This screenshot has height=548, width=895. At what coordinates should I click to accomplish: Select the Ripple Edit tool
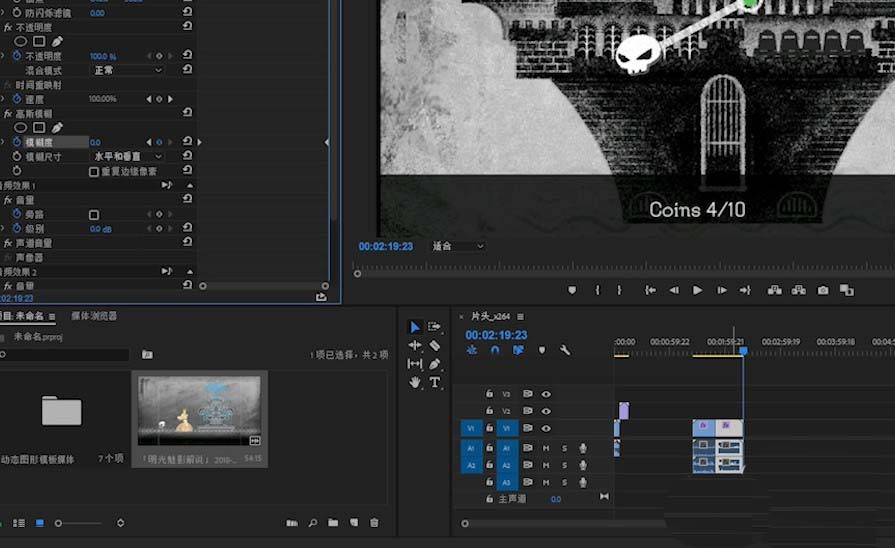pyautogui.click(x=415, y=345)
